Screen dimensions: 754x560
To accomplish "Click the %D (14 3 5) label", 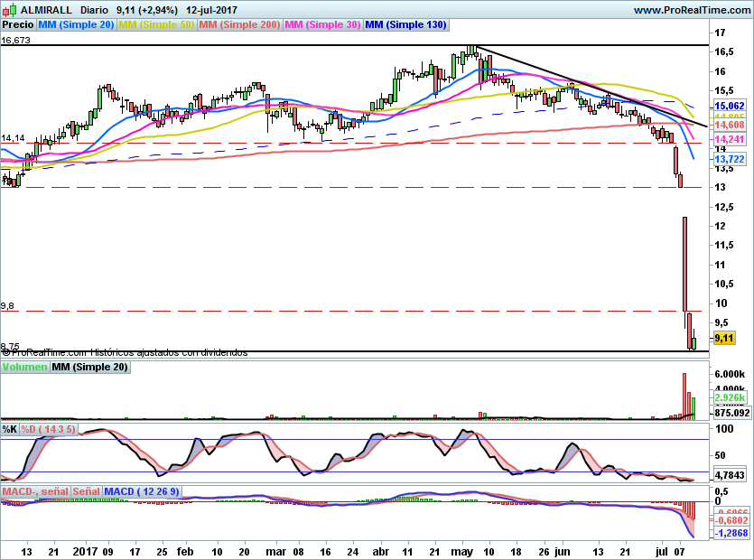I will pyautogui.click(x=49, y=429).
